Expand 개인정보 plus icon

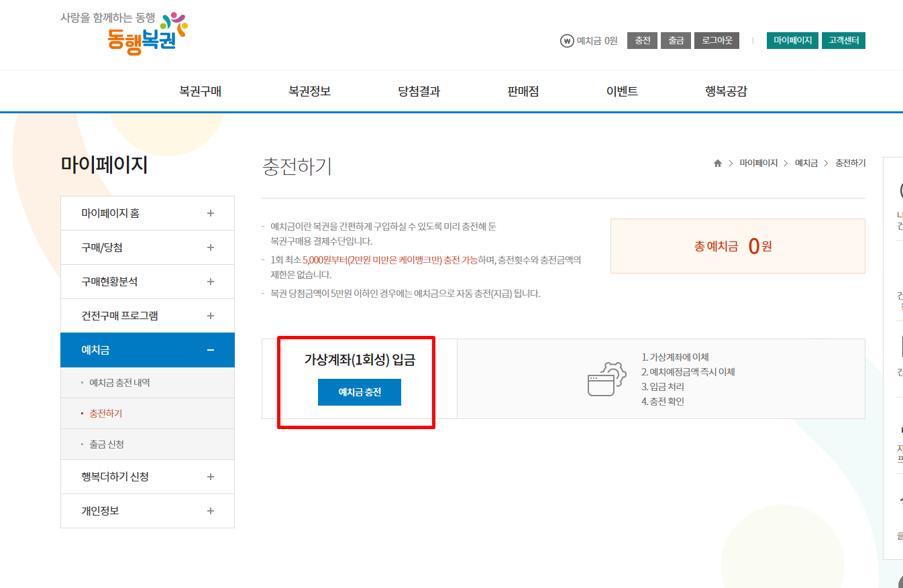(211, 511)
